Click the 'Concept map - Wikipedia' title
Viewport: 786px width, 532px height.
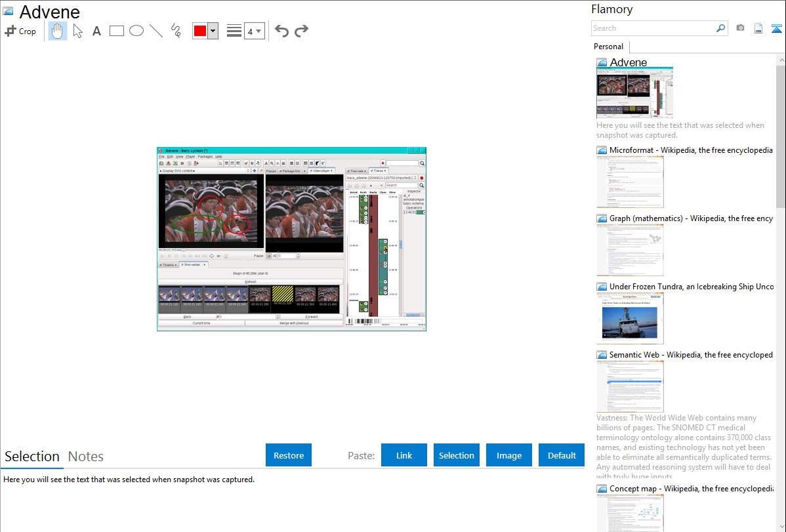tap(691, 488)
